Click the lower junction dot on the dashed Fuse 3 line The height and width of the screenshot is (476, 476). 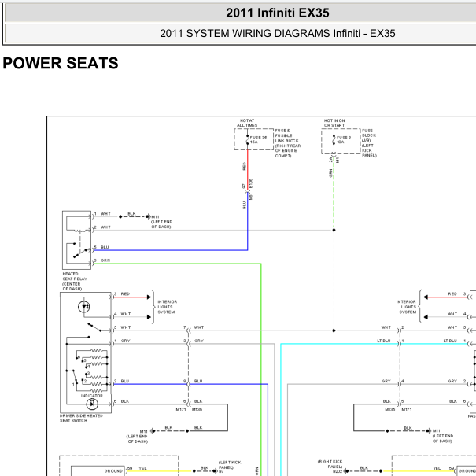coord(334,330)
